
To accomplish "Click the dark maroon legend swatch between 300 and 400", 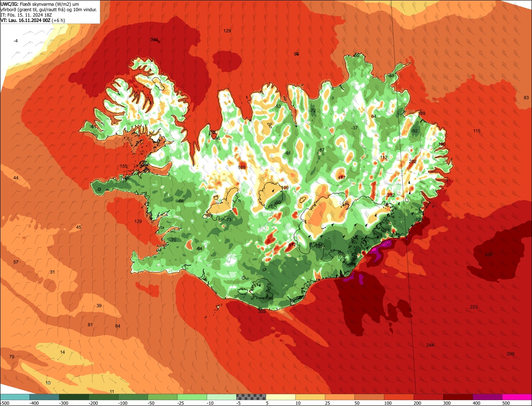I will [458, 397].
